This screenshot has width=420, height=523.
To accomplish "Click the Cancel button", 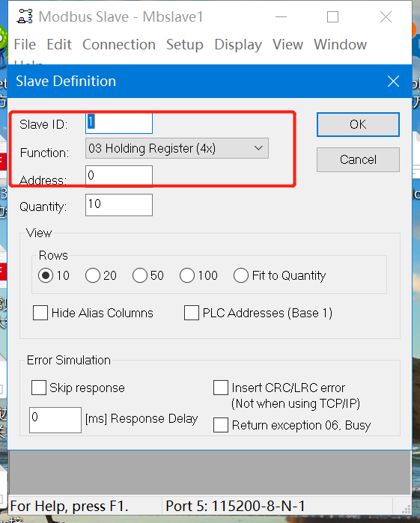I will click(x=358, y=160).
